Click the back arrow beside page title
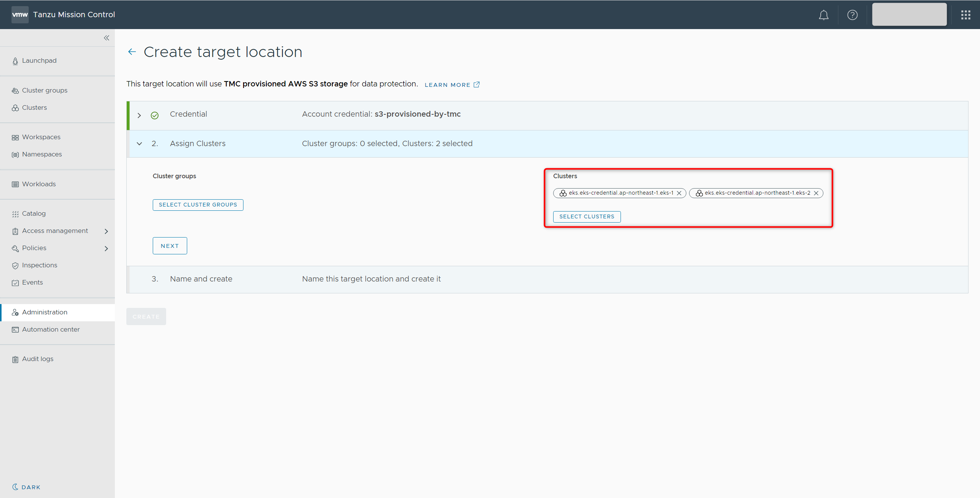980x498 pixels. (132, 52)
